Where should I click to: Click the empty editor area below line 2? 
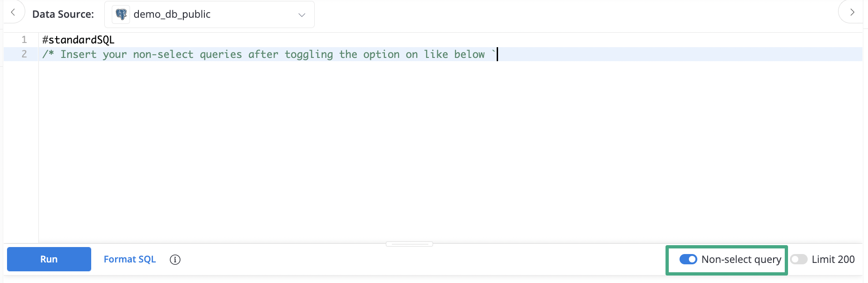click(449, 149)
